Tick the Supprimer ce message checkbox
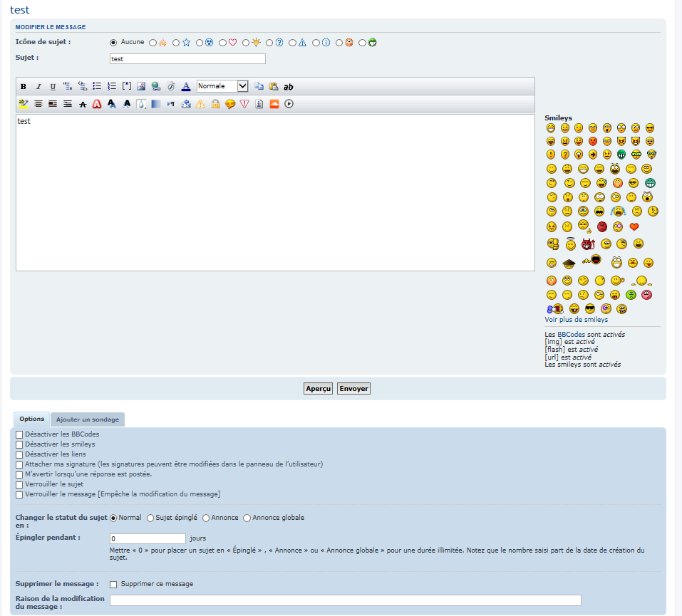The height and width of the screenshot is (616, 682). pos(113,585)
